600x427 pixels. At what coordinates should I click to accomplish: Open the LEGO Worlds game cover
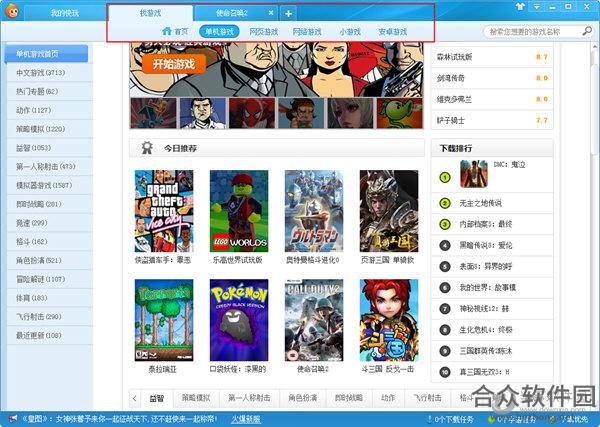[239, 211]
